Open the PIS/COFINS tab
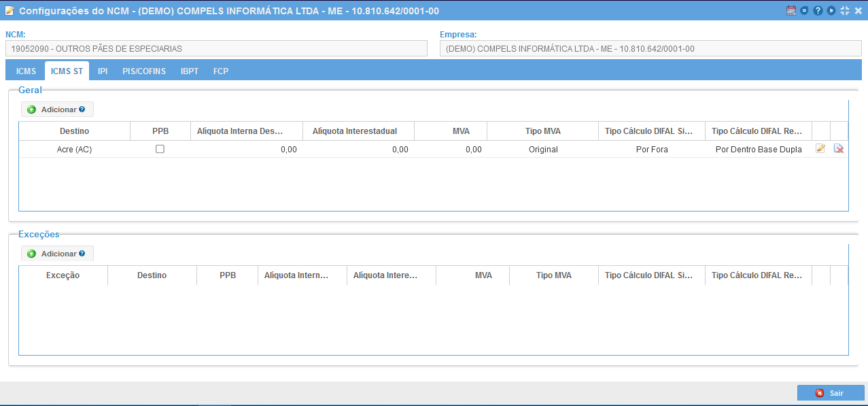 tap(144, 71)
